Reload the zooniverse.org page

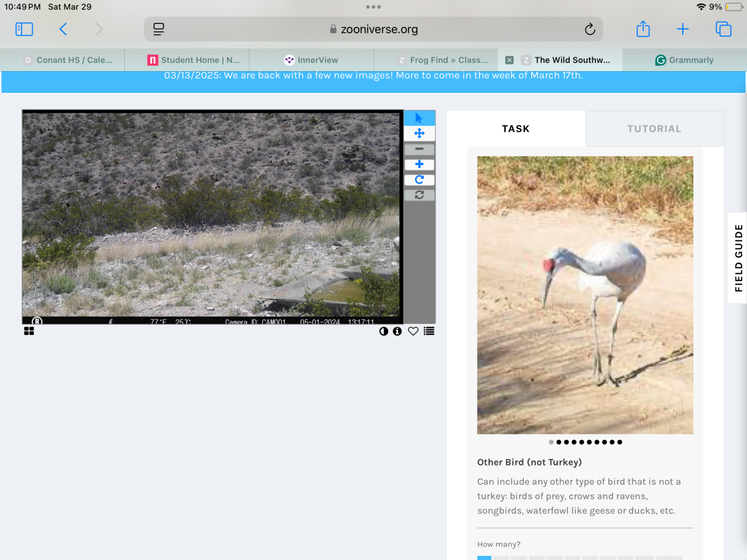tap(590, 29)
